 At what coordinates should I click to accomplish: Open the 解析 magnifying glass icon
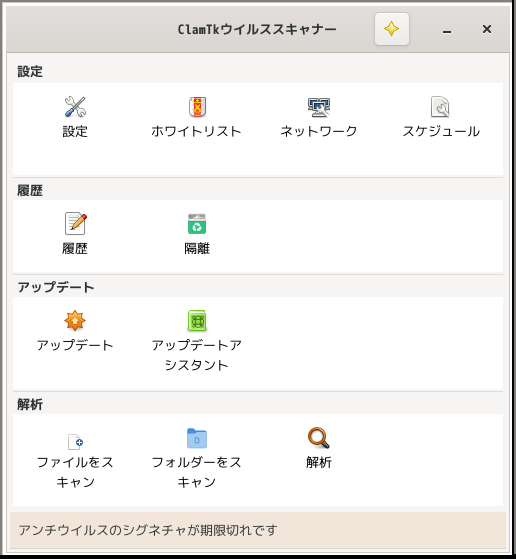tap(319, 438)
